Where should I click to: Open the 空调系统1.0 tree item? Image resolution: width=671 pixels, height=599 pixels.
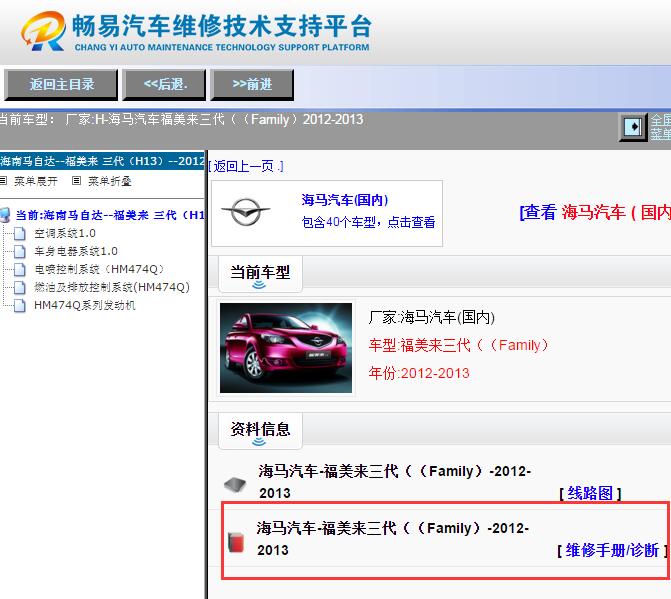pos(65,233)
